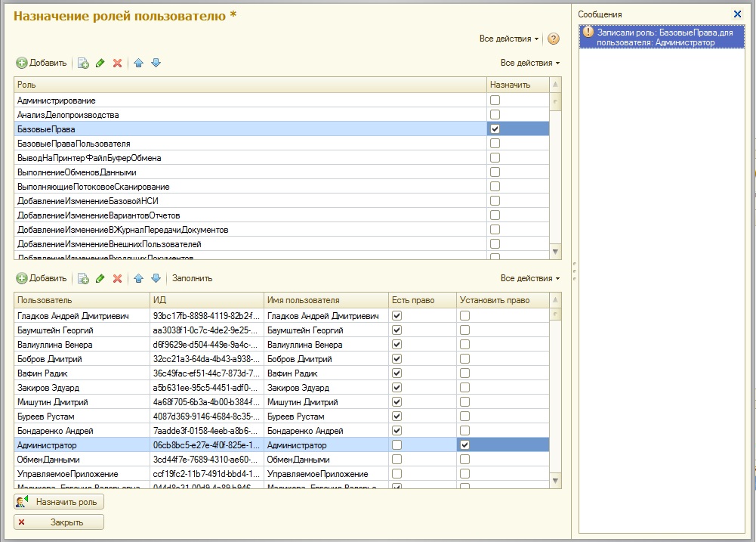
Task: Click the ИД column header
Action: pyautogui.click(x=207, y=300)
